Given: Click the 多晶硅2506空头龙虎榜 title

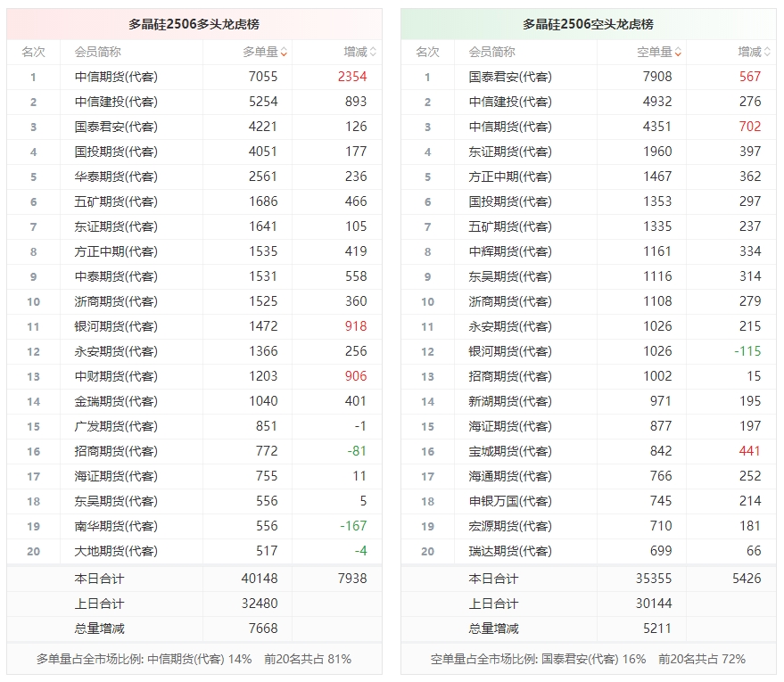Looking at the screenshot, I should point(588,24).
